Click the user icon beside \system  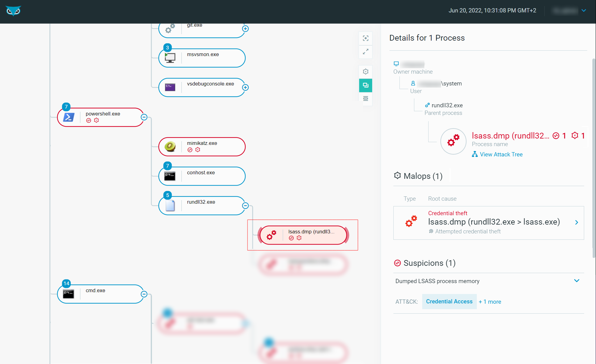pos(413,83)
